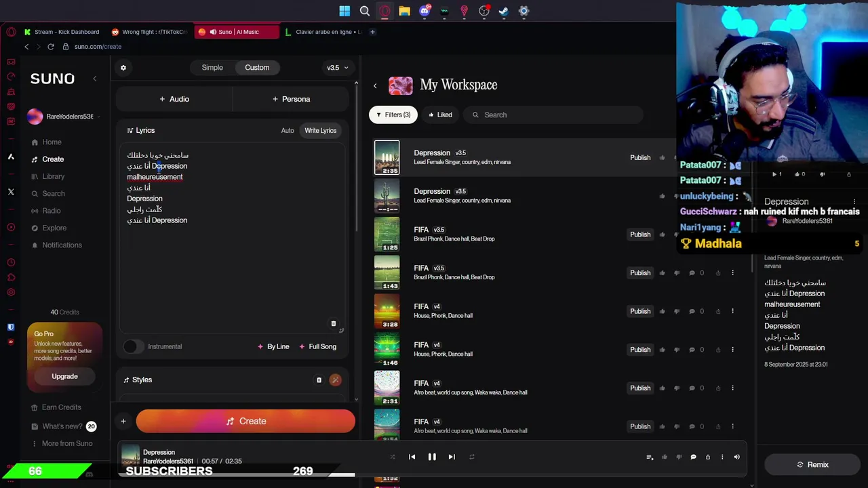The height and width of the screenshot is (488, 868).
Task: Click the orange Create button
Action: click(x=245, y=422)
